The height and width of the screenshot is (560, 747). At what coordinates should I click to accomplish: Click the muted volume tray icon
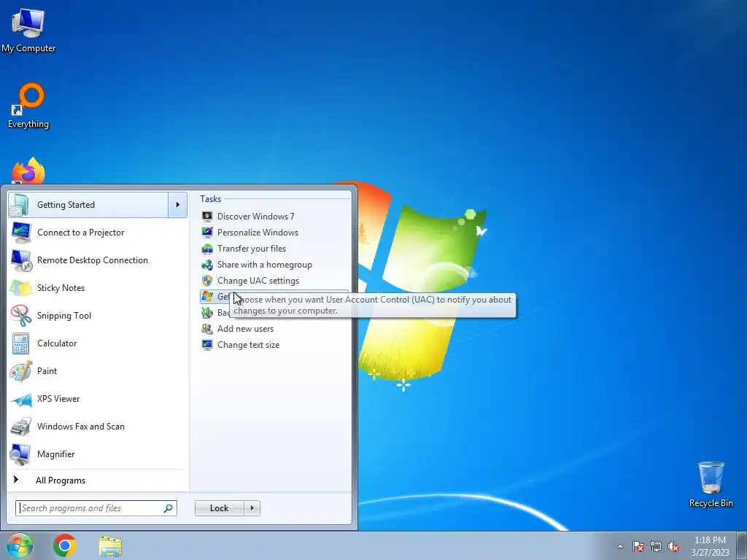point(673,546)
